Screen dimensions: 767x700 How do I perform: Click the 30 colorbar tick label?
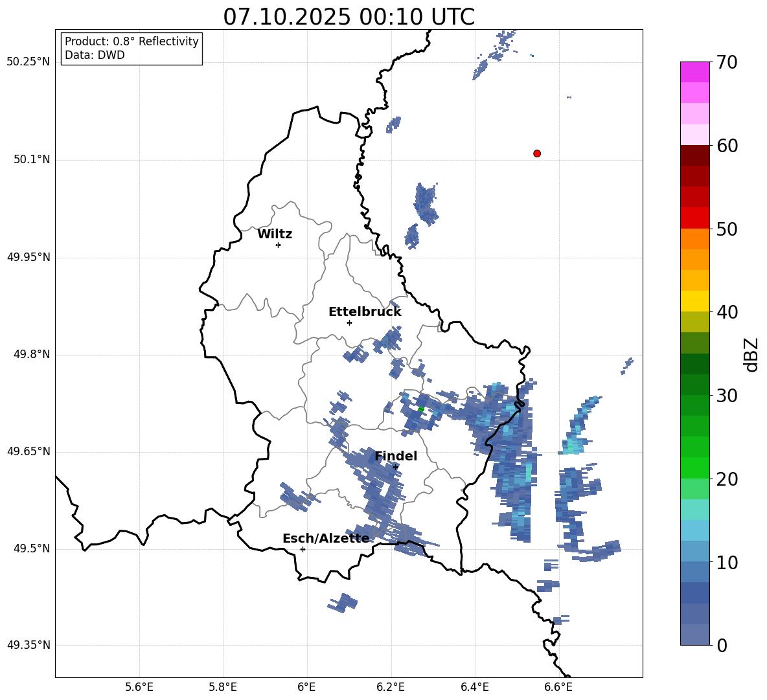(x=727, y=396)
